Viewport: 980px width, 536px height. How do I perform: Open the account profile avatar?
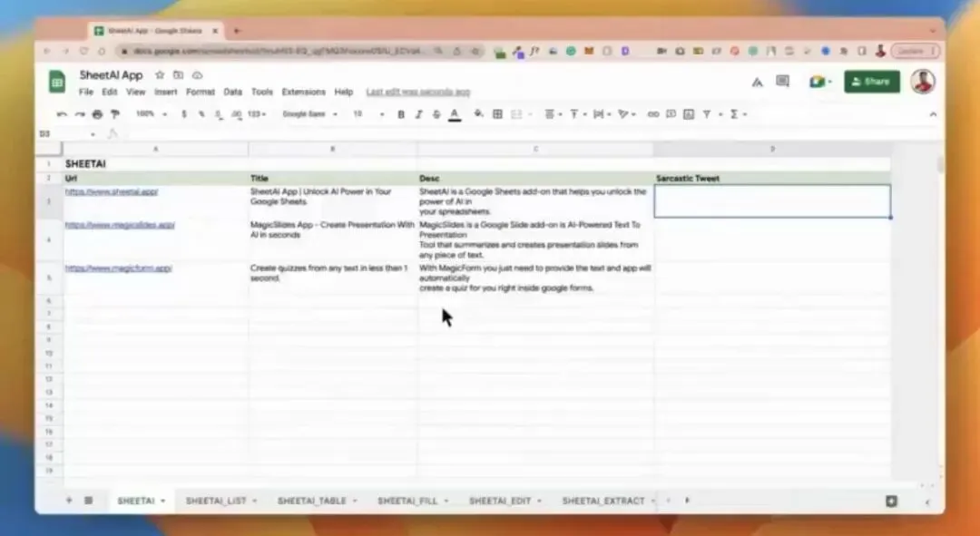[923, 82]
